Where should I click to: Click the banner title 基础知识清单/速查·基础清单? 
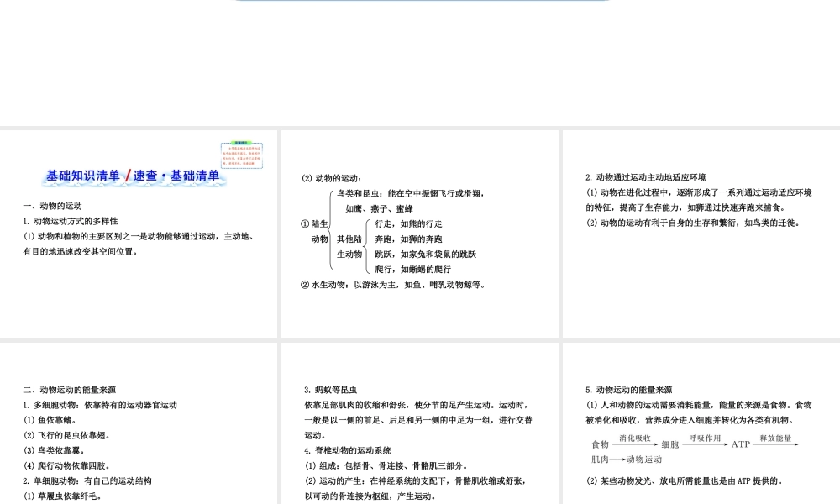click(x=133, y=176)
